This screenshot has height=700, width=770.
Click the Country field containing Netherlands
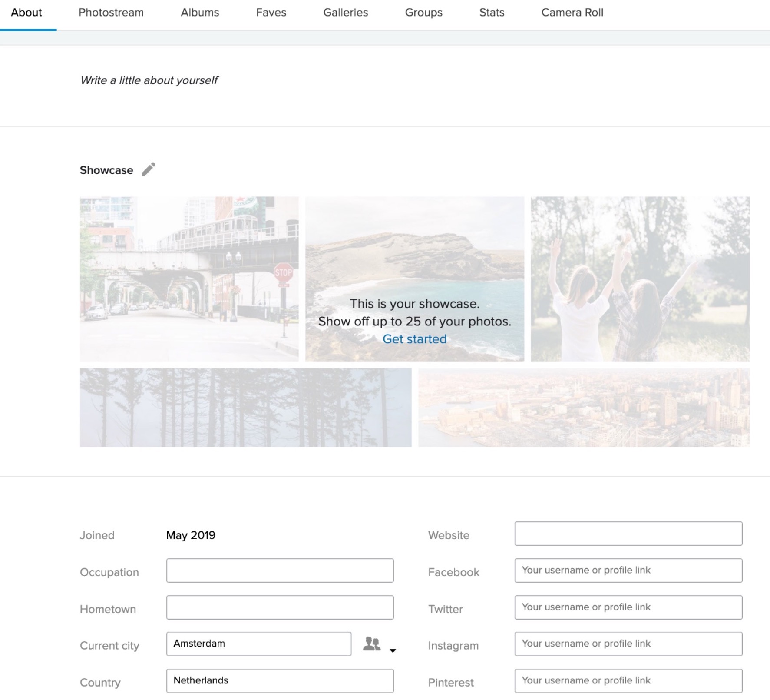coord(280,680)
